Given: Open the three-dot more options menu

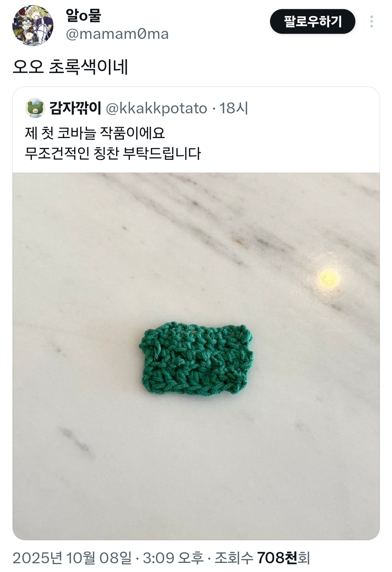Looking at the screenshot, I should tap(371, 21).
